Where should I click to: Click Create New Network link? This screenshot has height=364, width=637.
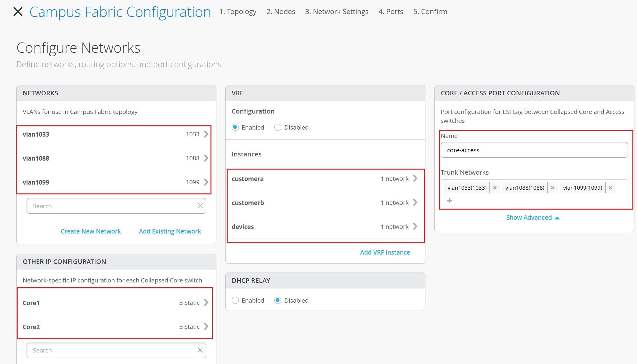91,231
